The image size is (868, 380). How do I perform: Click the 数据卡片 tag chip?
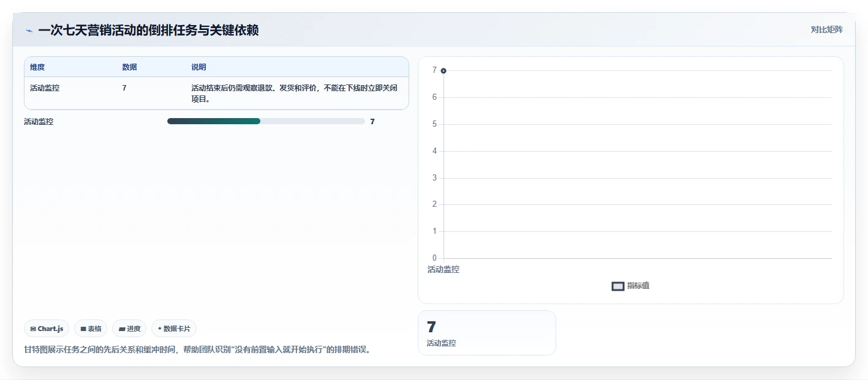point(174,329)
